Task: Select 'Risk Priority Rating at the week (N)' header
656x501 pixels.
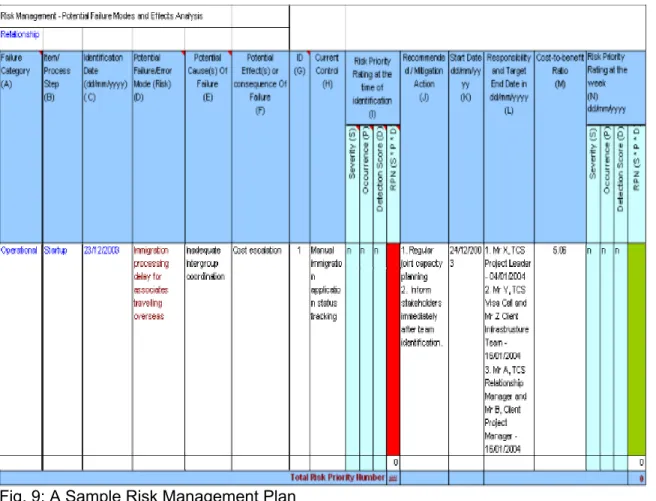Action: [616, 88]
